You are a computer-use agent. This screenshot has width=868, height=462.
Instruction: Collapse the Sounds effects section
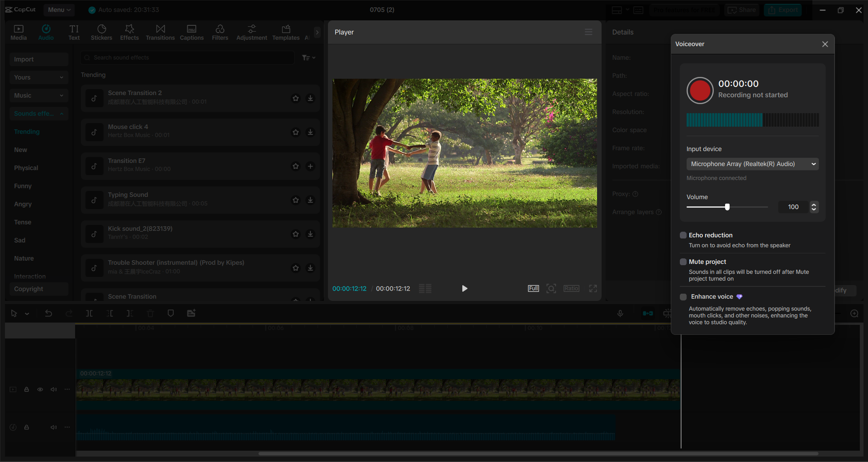(38, 113)
